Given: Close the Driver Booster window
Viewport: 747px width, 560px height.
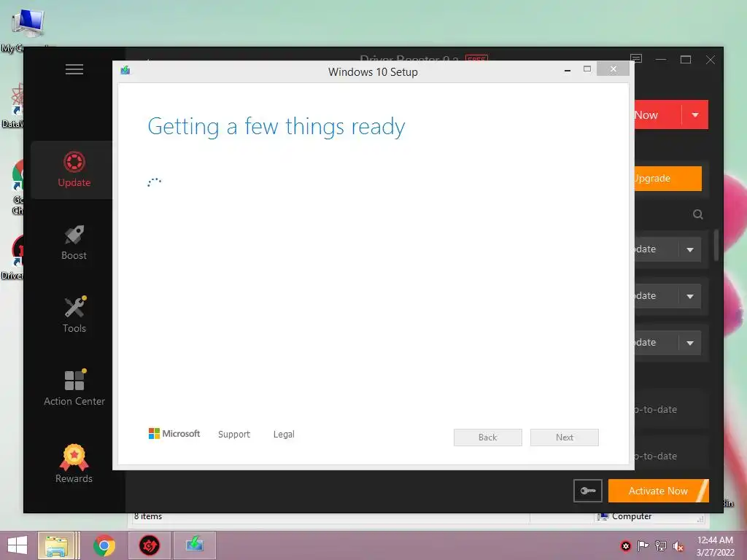Looking at the screenshot, I should (x=711, y=60).
